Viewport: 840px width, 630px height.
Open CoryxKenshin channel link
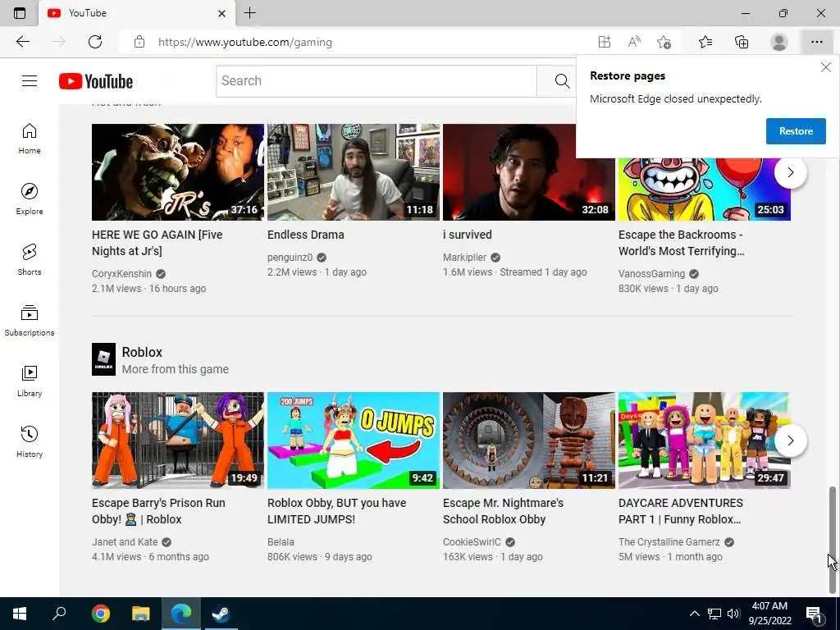click(121, 274)
